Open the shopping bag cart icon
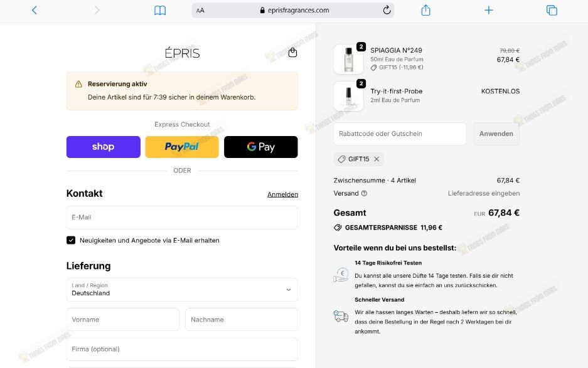 [292, 53]
